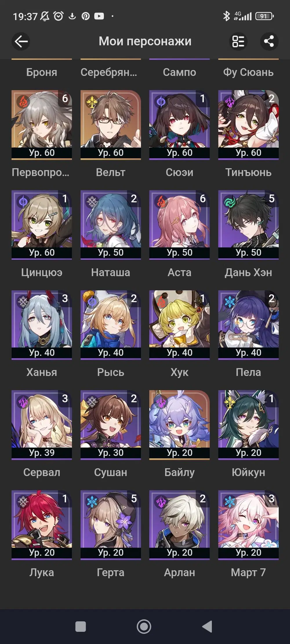Open Март 7 character card
This screenshot has height=644, width=290.
pyautogui.click(x=249, y=525)
